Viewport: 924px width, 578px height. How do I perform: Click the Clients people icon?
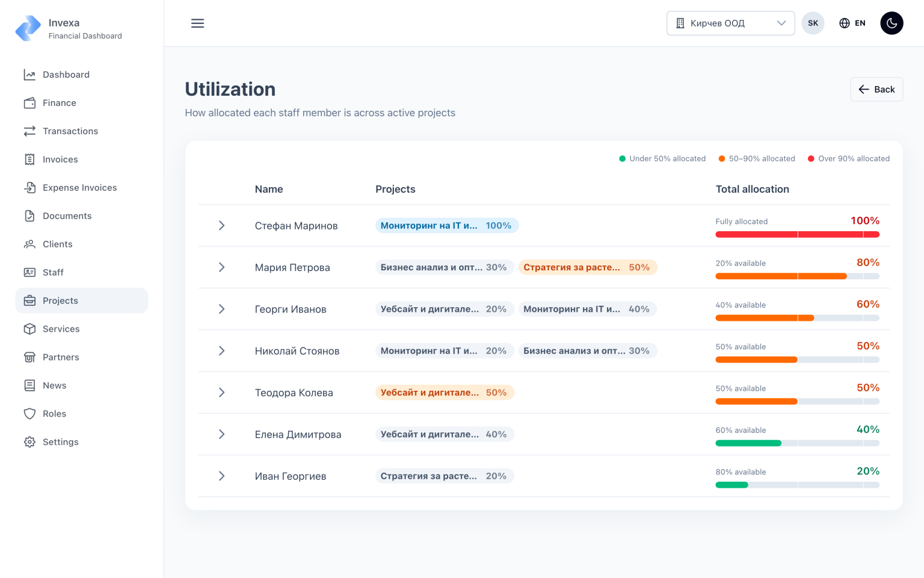click(x=29, y=244)
